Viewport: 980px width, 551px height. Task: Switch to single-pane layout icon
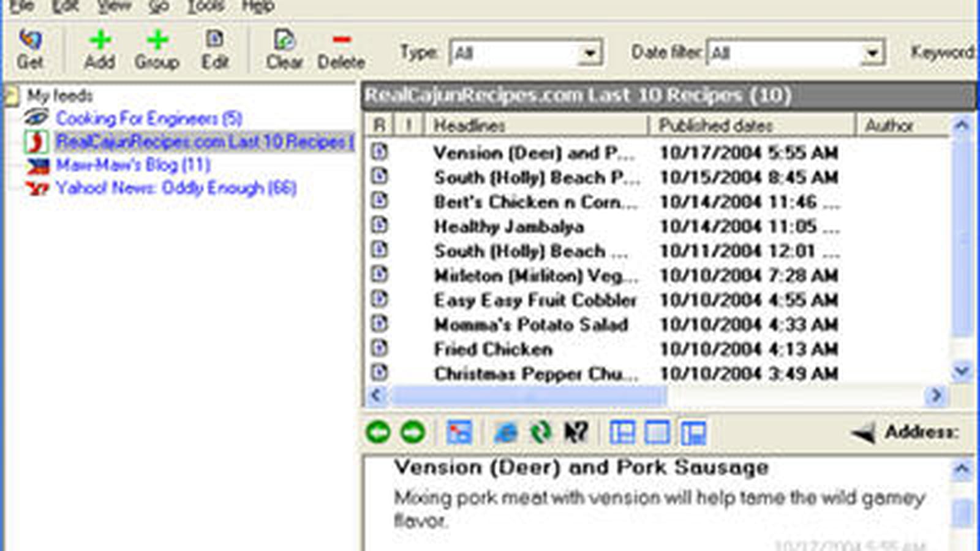pyautogui.click(x=657, y=432)
